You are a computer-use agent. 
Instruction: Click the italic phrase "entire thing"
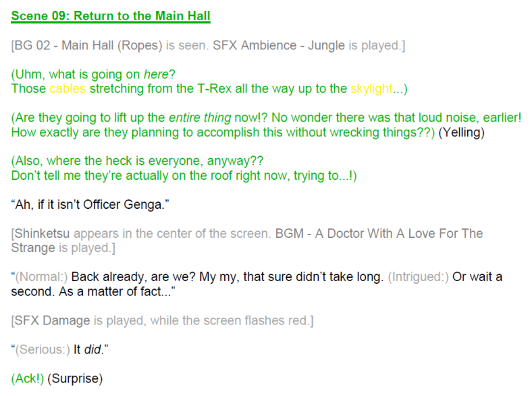tap(200, 118)
